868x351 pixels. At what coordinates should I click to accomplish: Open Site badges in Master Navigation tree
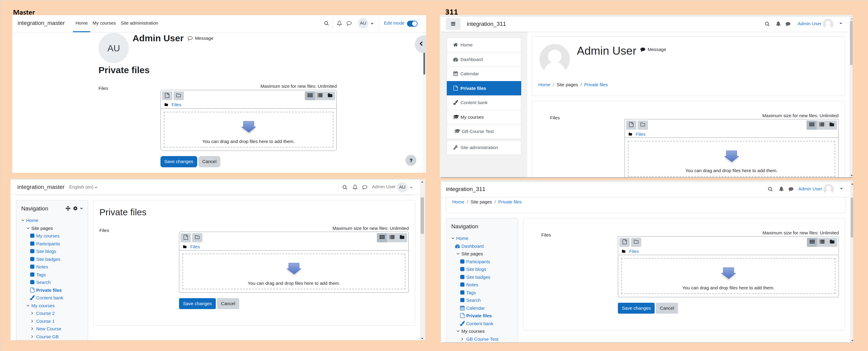tap(48, 259)
